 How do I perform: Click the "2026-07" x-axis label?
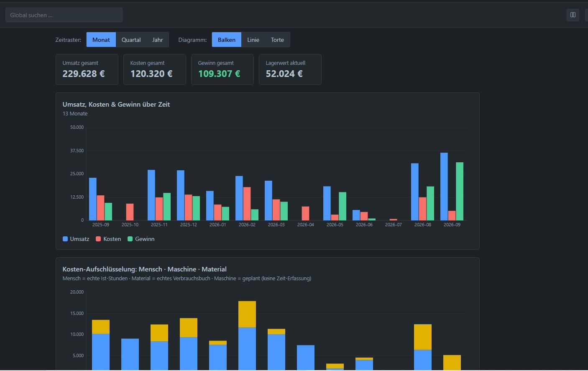(394, 225)
